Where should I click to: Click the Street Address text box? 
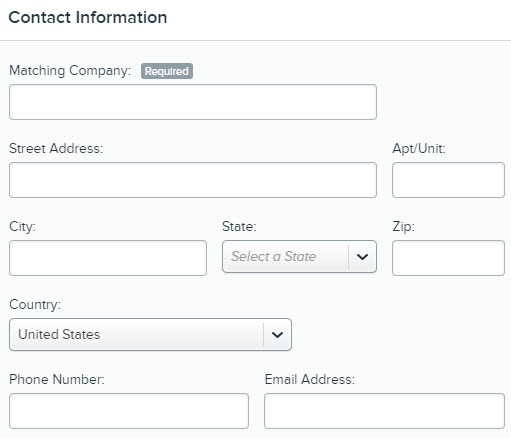click(193, 180)
